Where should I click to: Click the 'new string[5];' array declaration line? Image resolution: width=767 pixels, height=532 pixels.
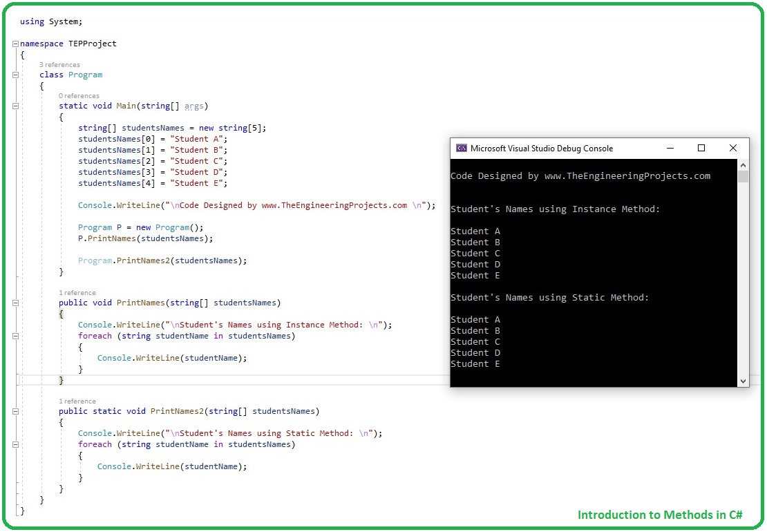[172, 128]
